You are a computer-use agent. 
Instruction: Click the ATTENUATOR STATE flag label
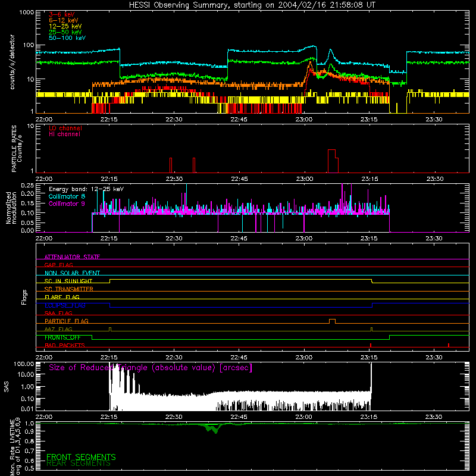click(x=72, y=257)
